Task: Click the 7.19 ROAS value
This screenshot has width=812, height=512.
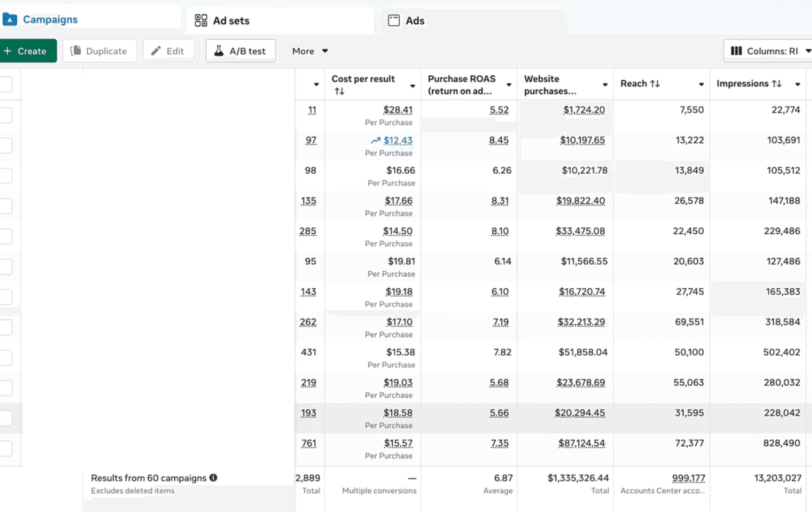Action: pyautogui.click(x=500, y=322)
